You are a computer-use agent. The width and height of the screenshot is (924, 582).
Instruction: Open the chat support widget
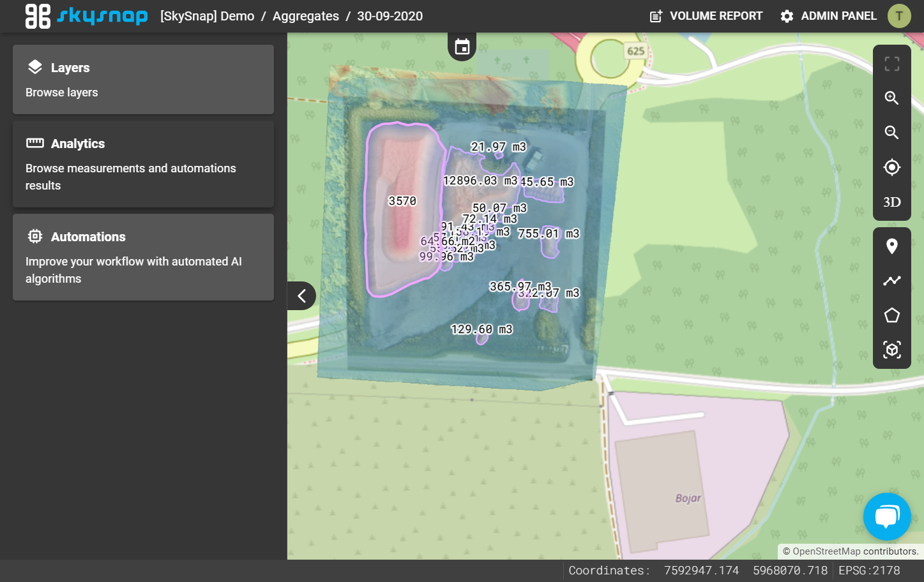tap(887, 516)
